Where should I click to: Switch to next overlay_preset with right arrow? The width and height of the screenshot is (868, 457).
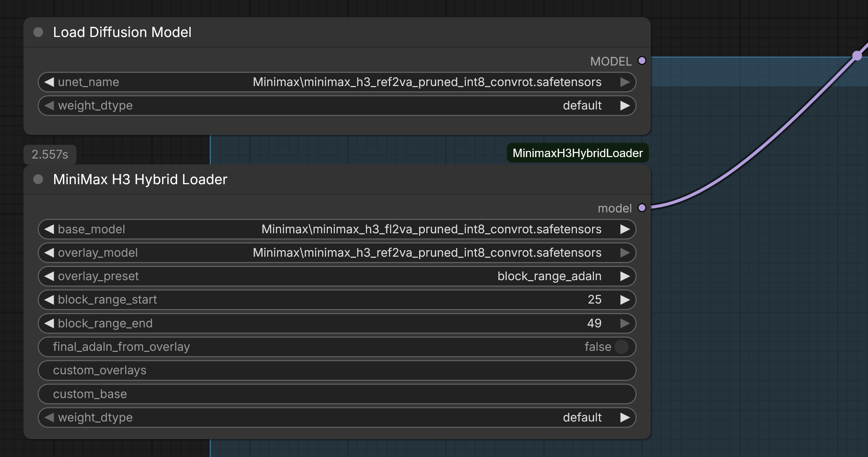click(625, 276)
